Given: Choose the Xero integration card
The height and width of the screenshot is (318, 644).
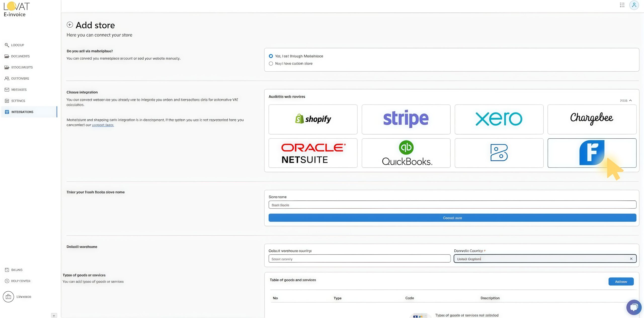Looking at the screenshot, I should pyautogui.click(x=499, y=119).
